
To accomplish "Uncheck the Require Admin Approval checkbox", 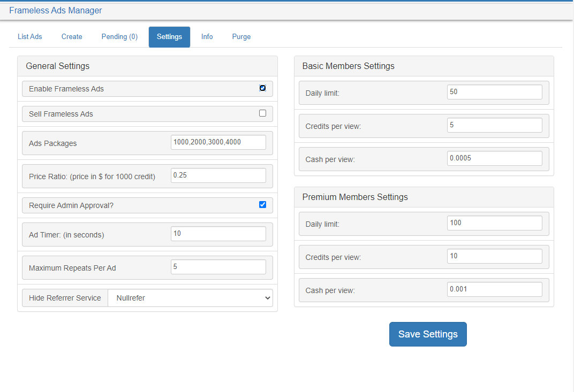I will tap(262, 204).
